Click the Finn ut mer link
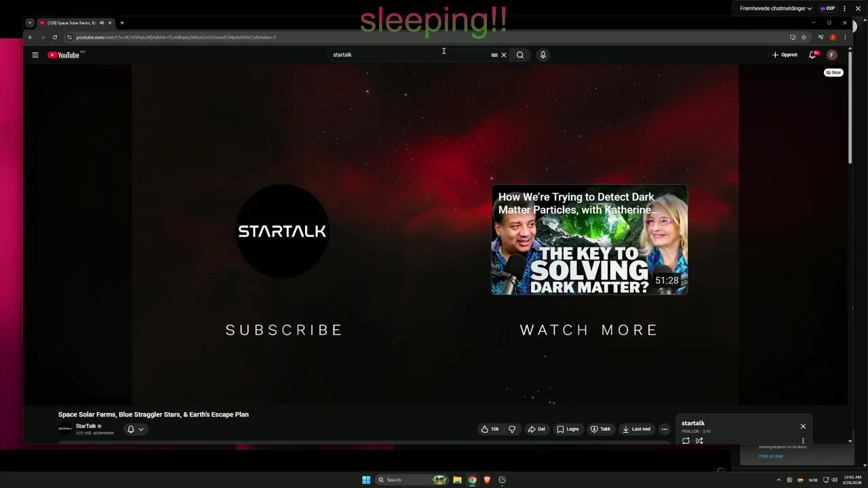The width and height of the screenshot is (868, 488). 771,456
